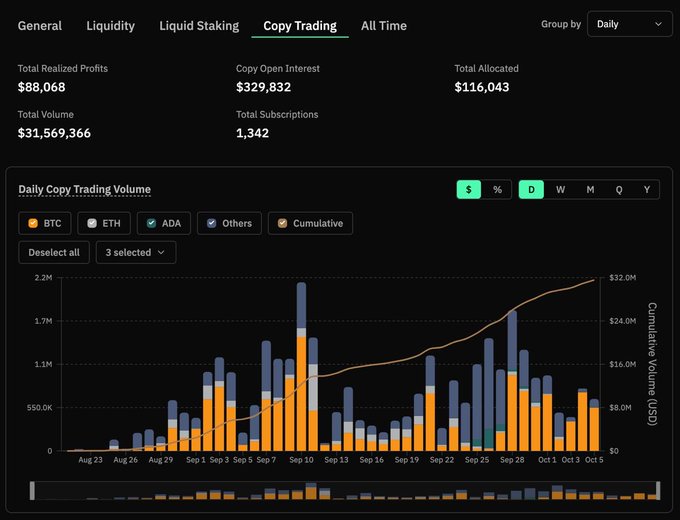Viewport: 680px width, 520px height.
Task: Toggle the Others series checkbox
Action: (212, 223)
